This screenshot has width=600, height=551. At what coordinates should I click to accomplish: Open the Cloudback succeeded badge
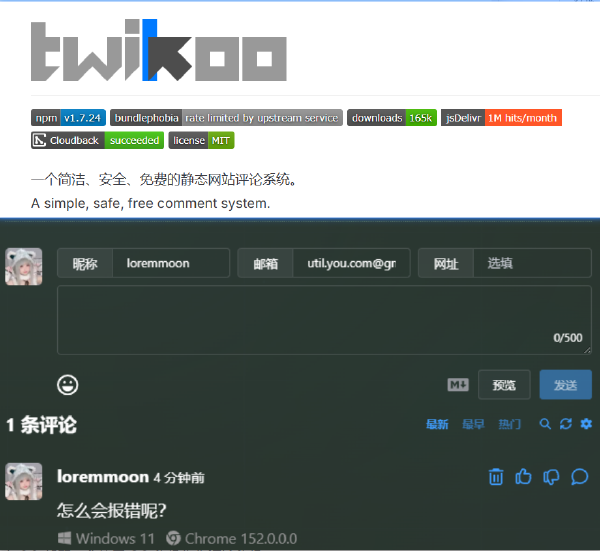(x=98, y=140)
